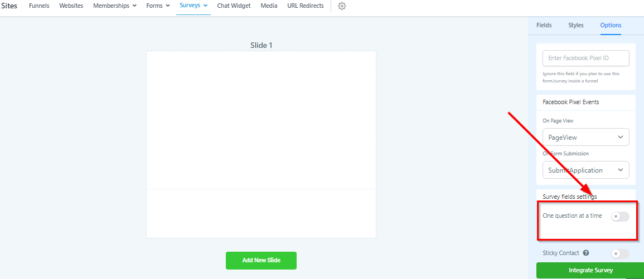The image size is (644, 279).
Task: Navigate to Media section
Action: (269, 6)
